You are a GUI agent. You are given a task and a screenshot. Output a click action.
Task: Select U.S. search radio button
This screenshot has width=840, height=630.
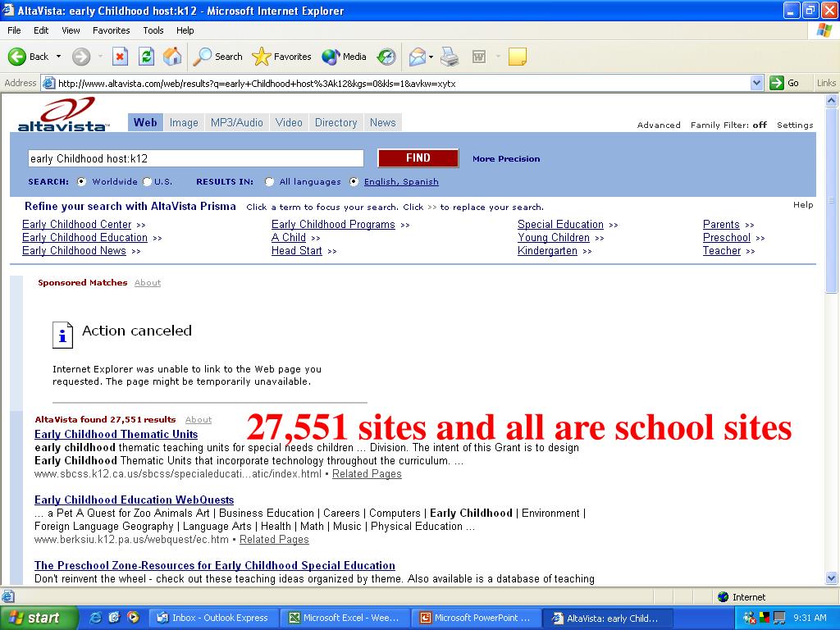147,181
